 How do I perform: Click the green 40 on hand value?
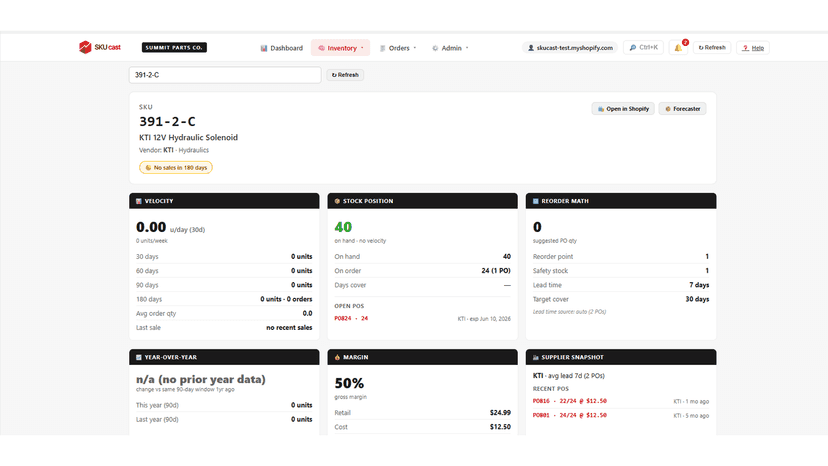pyautogui.click(x=343, y=227)
